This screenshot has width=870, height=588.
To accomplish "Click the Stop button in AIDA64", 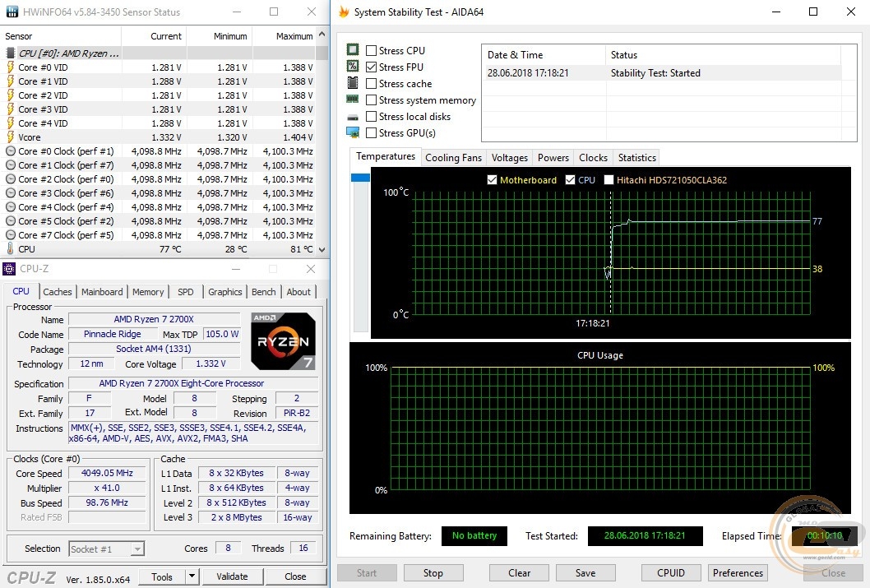I will (433, 573).
